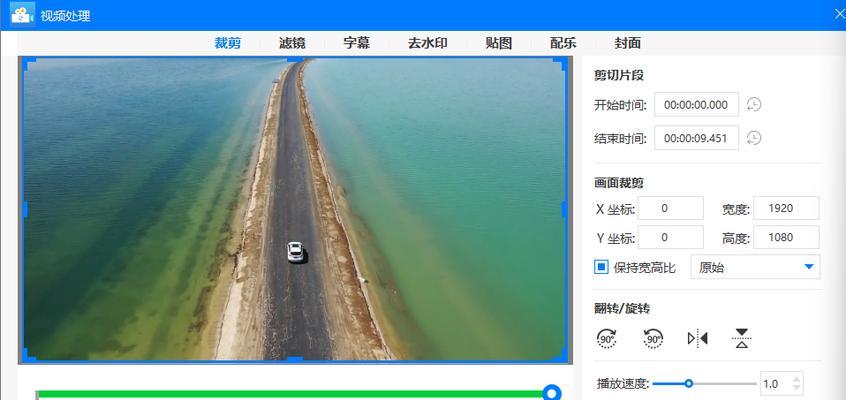846x400 pixels.
Task: Close the 视频处理 window
Action: [839, 15]
